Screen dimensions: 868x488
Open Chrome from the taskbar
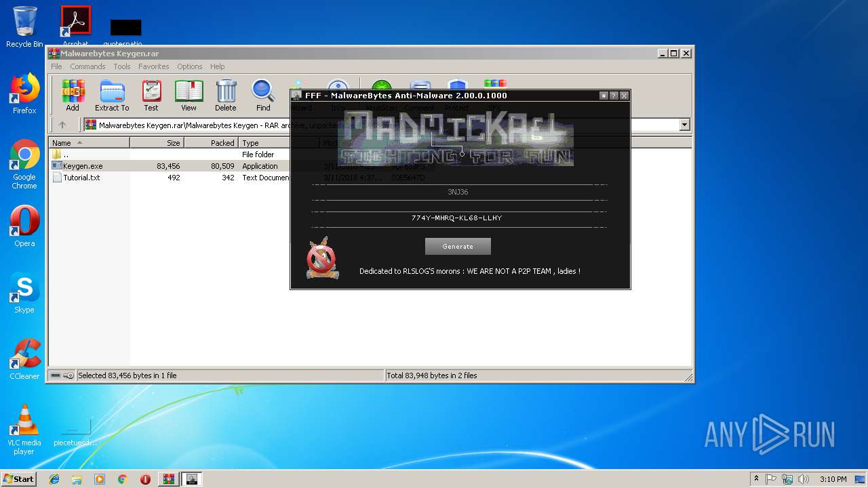click(122, 479)
